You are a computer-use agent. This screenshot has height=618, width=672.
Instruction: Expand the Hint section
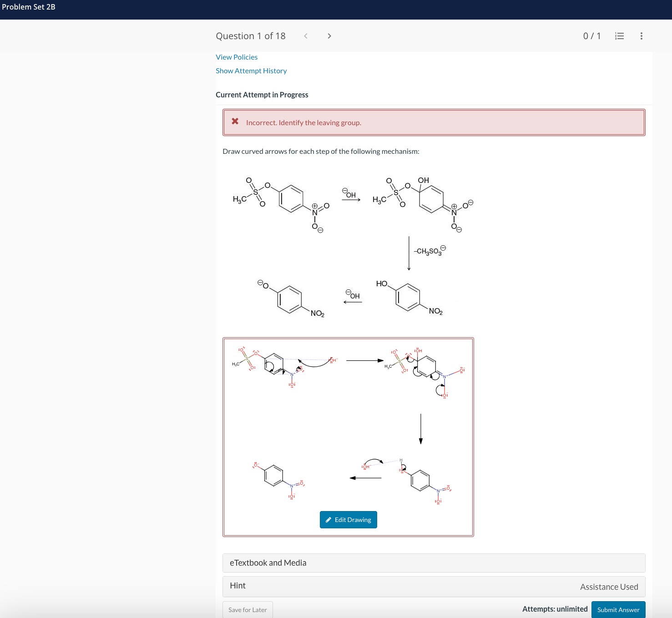coord(237,586)
